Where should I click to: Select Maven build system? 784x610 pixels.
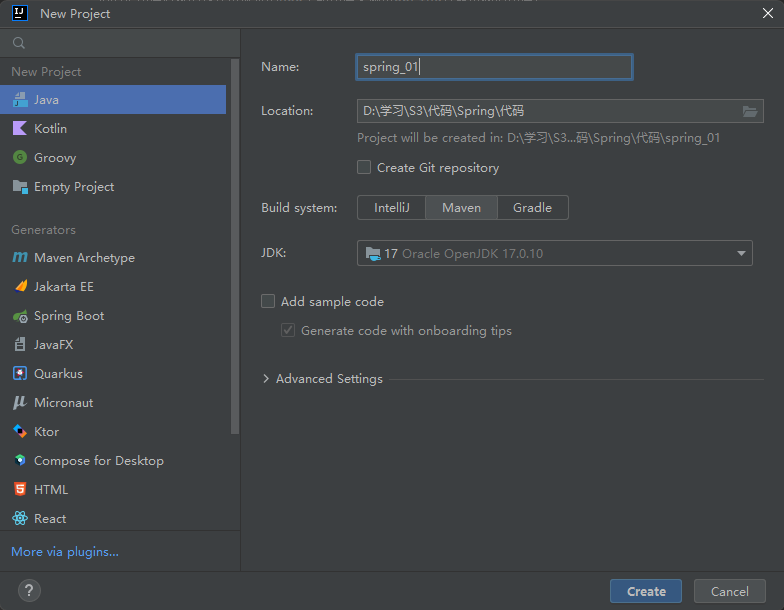coord(462,208)
